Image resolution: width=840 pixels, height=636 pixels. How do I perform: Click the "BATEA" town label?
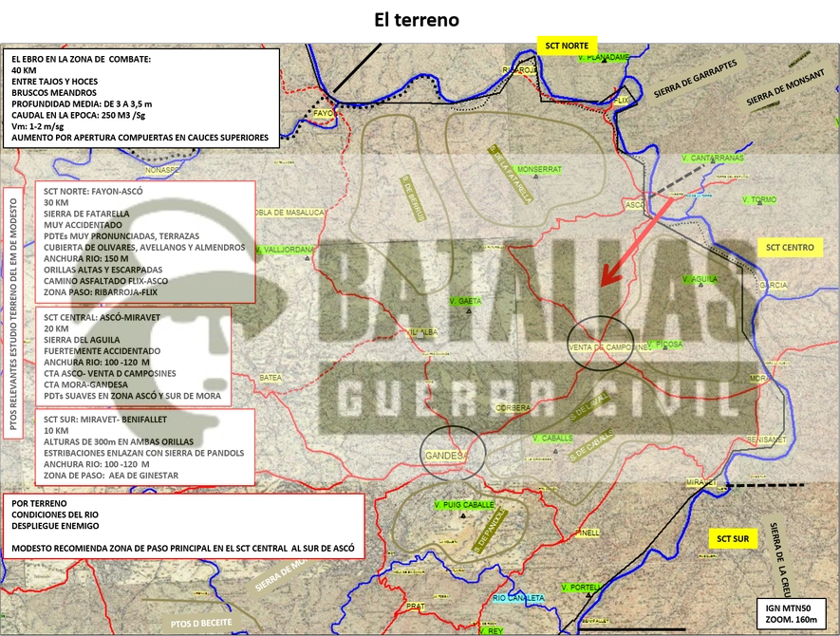(x=271, y=378)
